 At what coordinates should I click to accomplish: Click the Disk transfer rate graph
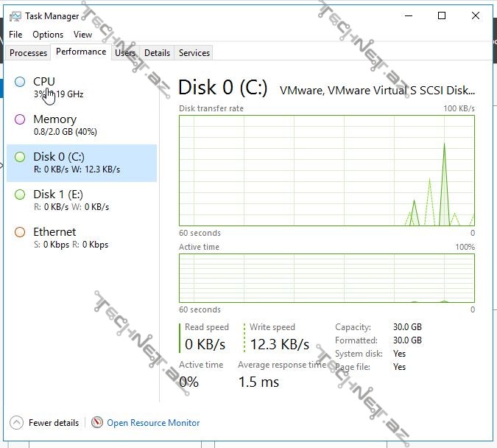click(326, 170)
